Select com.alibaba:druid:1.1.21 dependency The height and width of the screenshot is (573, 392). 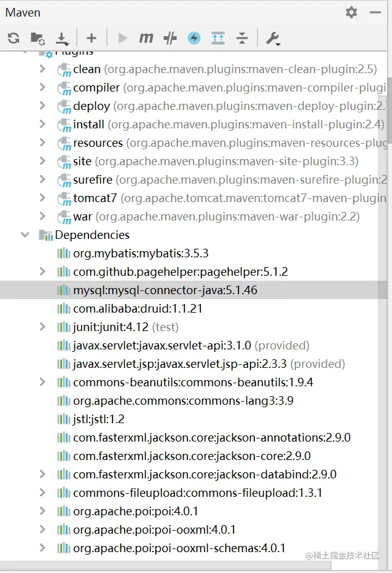tap(138, 308)
